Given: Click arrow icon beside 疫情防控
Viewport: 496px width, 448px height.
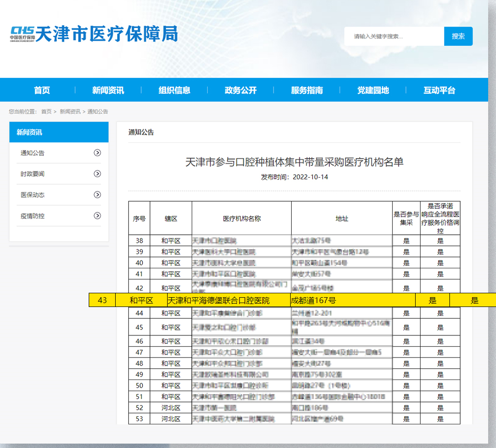Looking at the screenshot, I should pos(98,216).
